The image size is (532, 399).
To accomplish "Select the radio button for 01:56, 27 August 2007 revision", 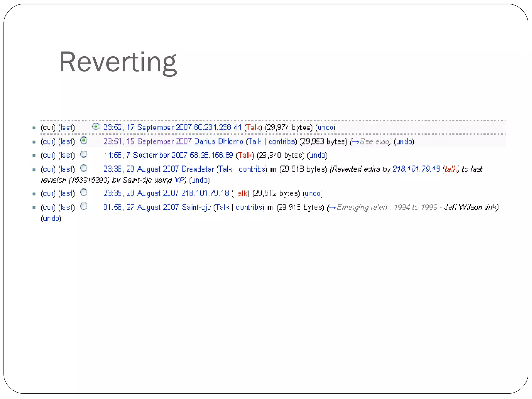I will click(84, 206).
